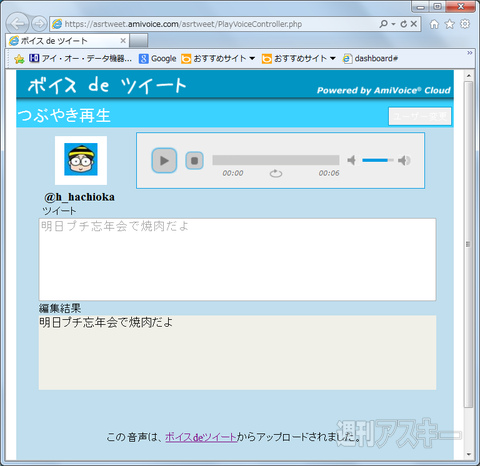Click the 00:00 elapsed time label

click(233, 173)
